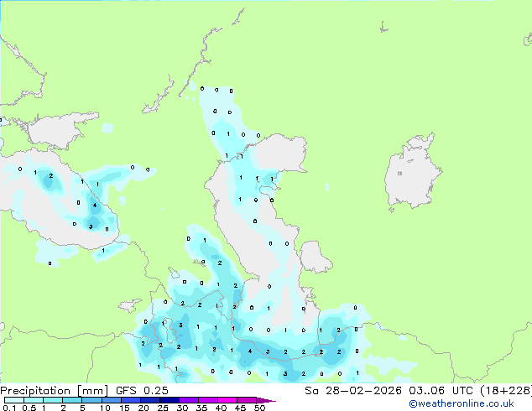Click the '10' legend scale value
This screenshot has height=411, width=532.
coord(105,408)
